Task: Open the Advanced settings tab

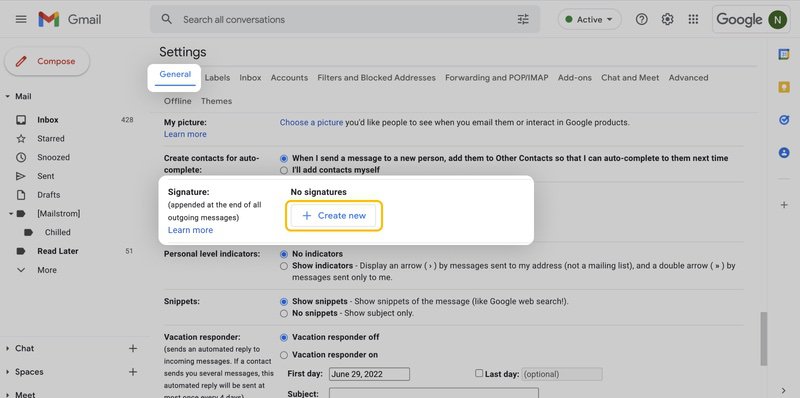Action: tap(688, 78)
